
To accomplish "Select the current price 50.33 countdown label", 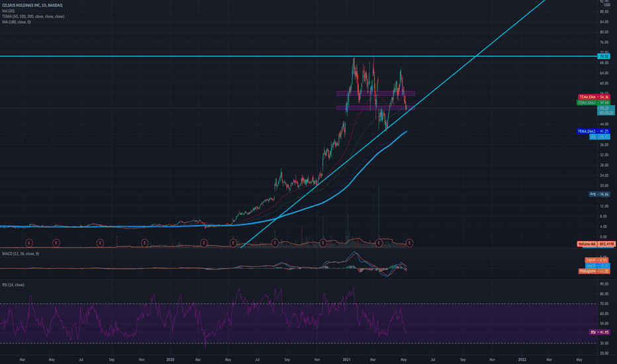I will (606, 110).
